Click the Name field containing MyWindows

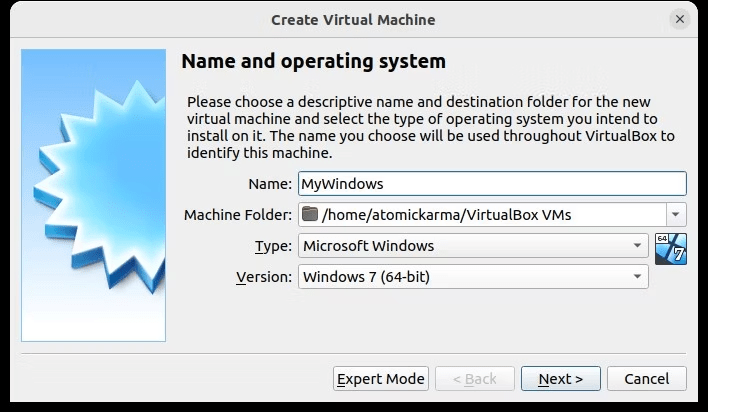[492, 184]
